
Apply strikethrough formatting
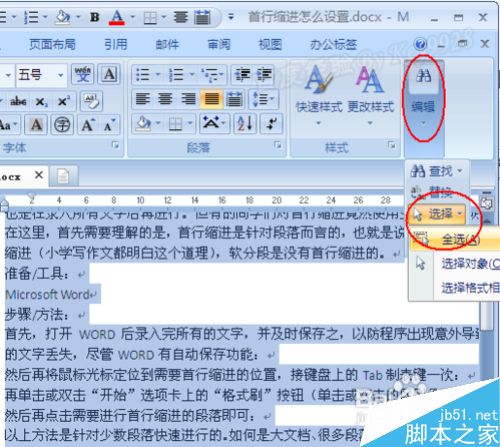18,101
